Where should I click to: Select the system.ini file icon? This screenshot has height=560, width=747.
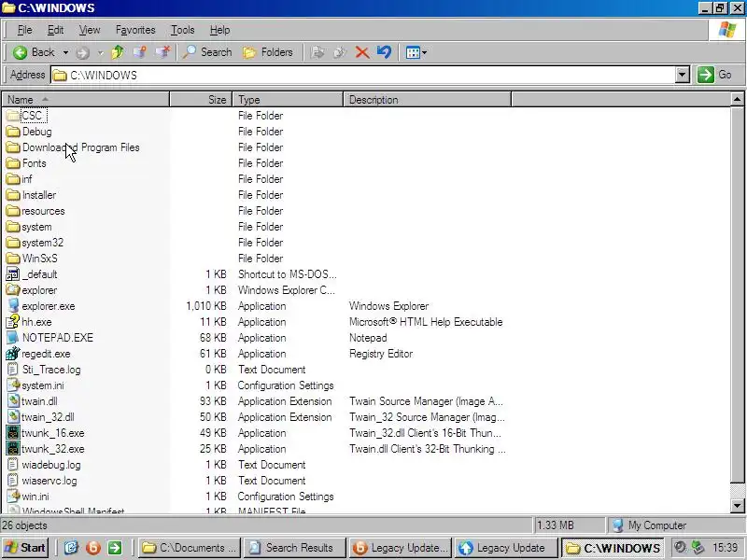click(13, 385)
